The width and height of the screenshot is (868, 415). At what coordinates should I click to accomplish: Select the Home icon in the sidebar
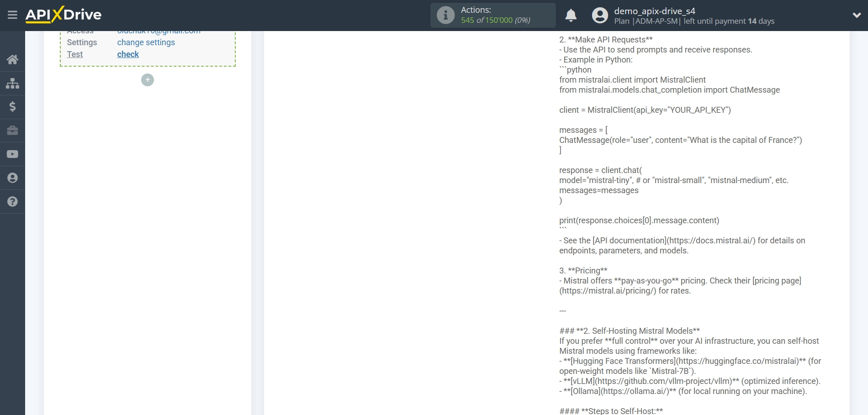coord(12,59)
